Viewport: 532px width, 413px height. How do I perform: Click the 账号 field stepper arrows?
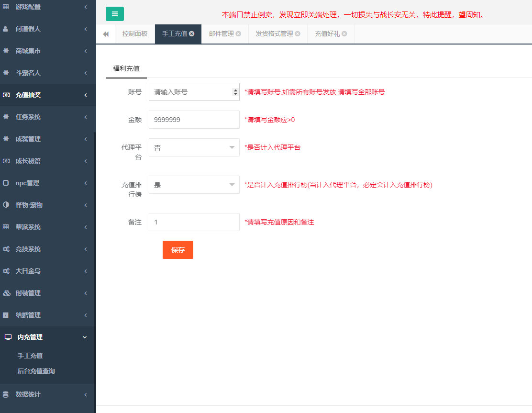[x=235, y=92]
